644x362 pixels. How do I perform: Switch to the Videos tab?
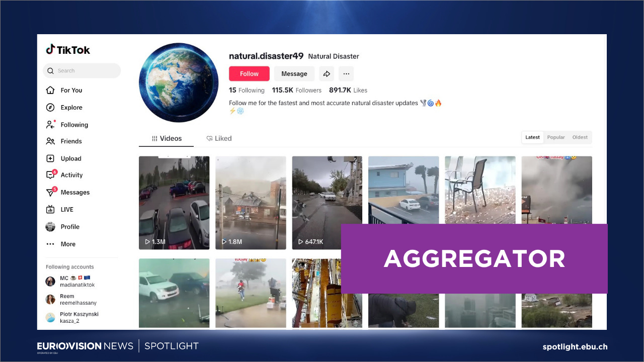coord(167,138)
